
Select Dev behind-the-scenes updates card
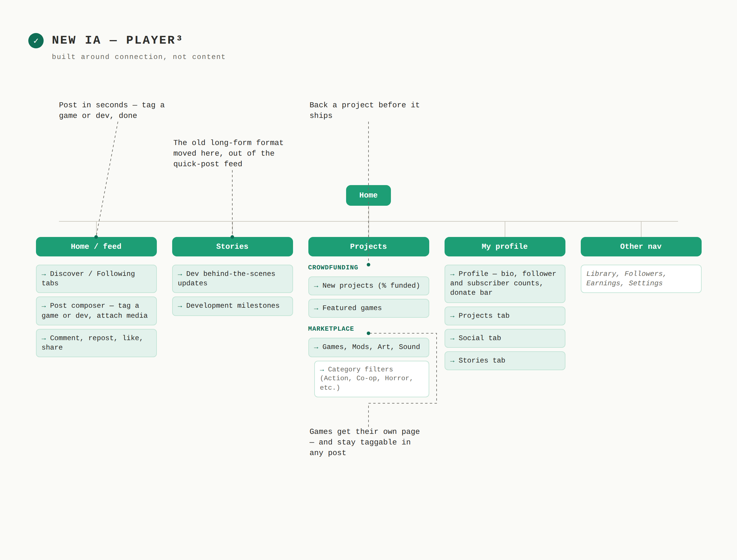click(232, 279)
